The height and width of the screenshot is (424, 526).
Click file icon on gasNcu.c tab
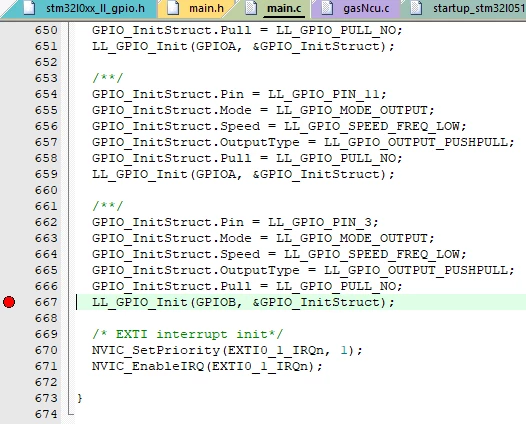pyautogui.click(x=327, y=8)
